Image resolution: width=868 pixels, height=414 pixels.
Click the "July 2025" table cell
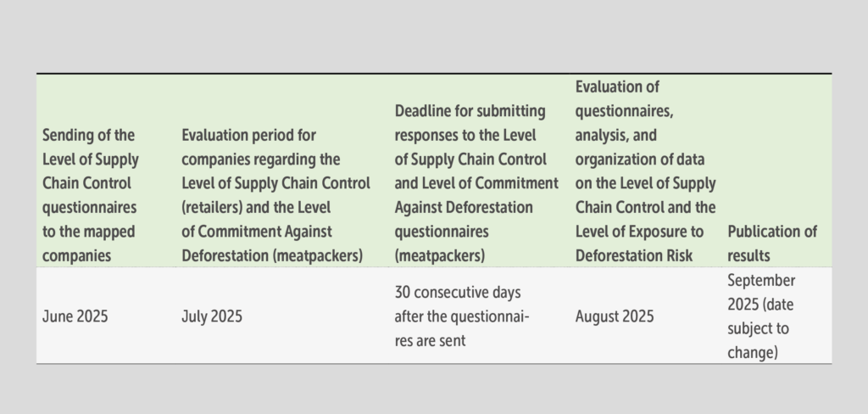[x=212, y=316]
